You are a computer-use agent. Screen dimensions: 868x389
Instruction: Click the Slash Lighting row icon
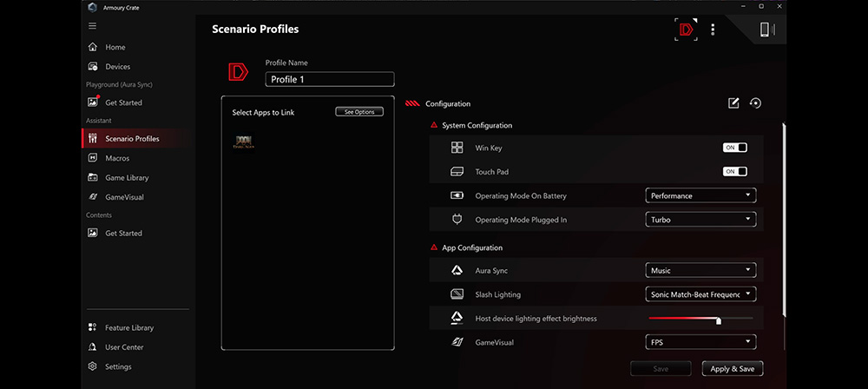click(457, 294)
